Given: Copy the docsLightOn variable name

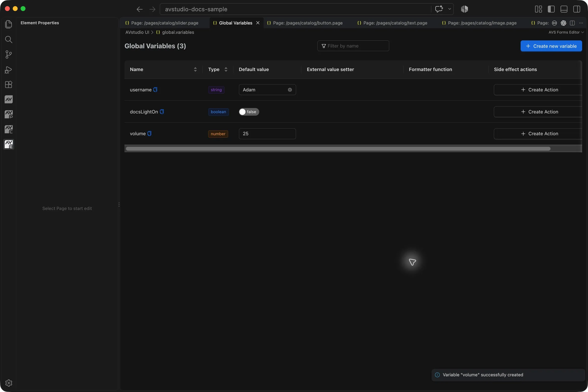Looking at the screenshot, I should tap(162, 111).
